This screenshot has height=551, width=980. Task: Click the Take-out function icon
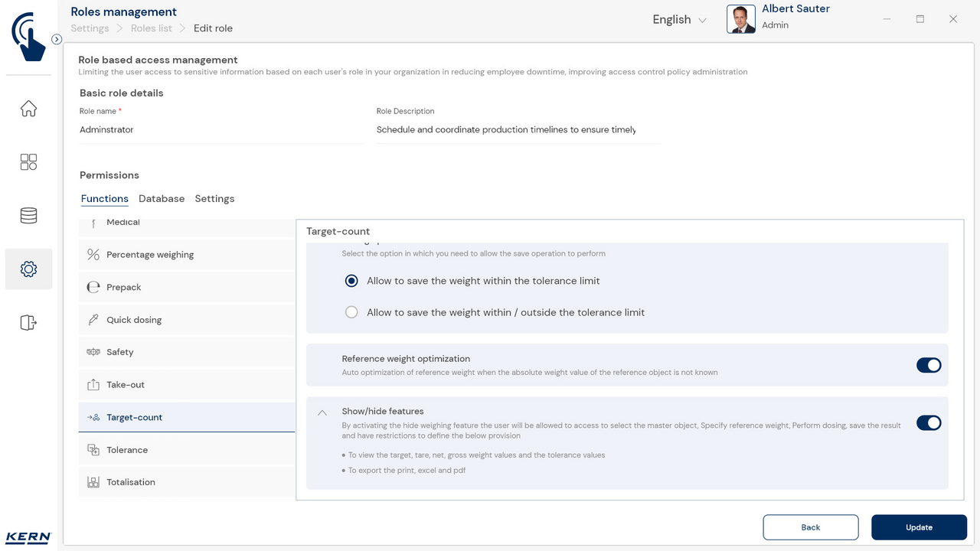tap(93, 385)
